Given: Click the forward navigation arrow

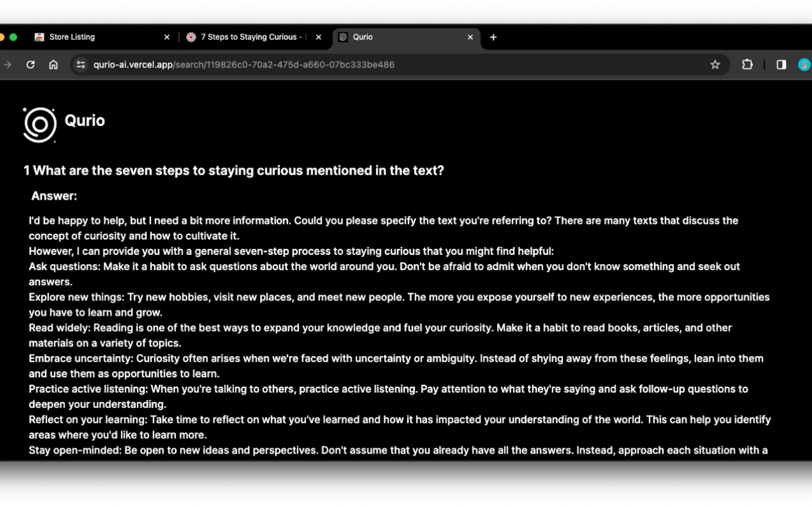Looking at the screenshot, I should (7, 65).
